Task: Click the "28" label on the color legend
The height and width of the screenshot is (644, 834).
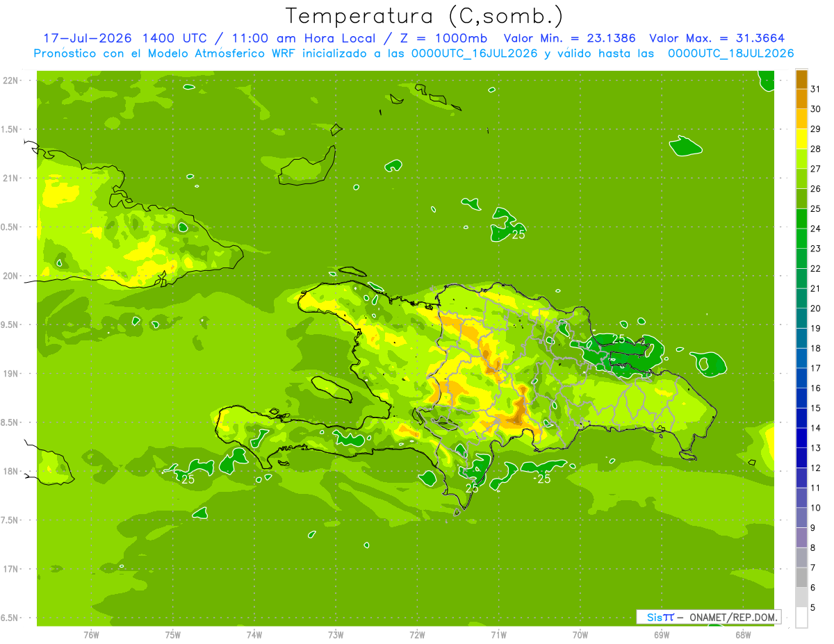Action: 815,149
